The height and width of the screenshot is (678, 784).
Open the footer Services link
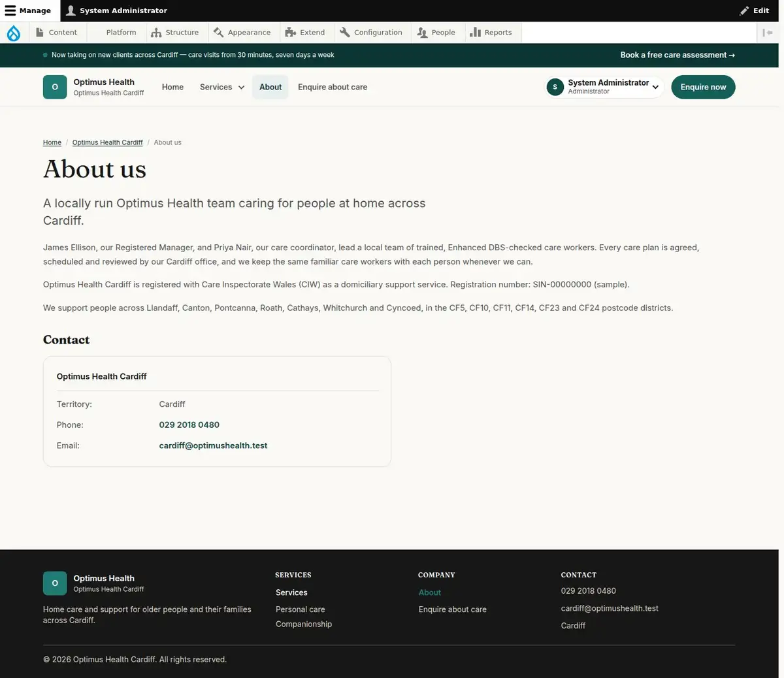291,592
